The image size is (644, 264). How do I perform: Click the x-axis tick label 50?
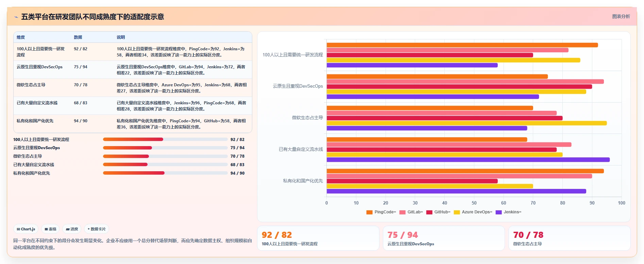coord(474,203)
